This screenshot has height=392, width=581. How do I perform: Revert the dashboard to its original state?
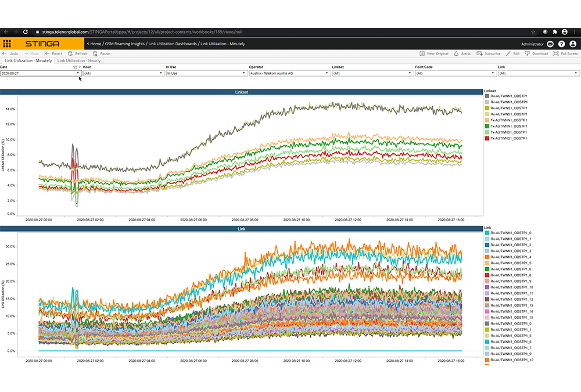point(53,54)
